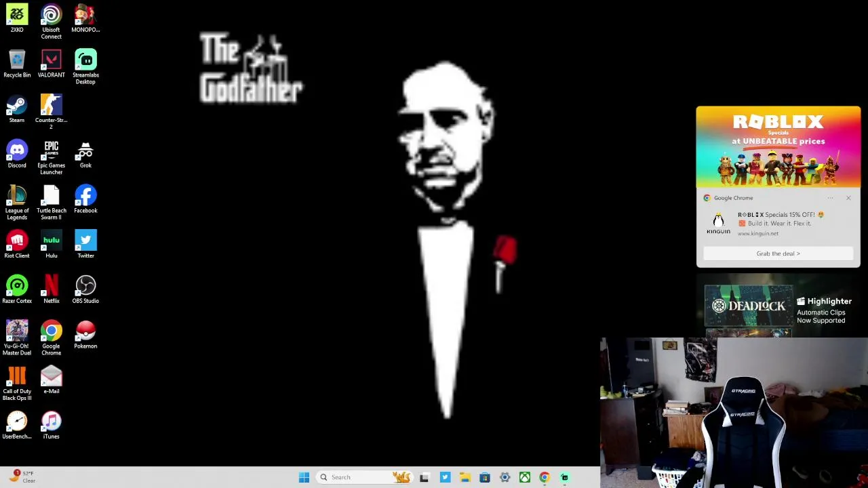
Task: Open Xbox app from taskbar
Action: pyautogui.click(x=525, y=477)
